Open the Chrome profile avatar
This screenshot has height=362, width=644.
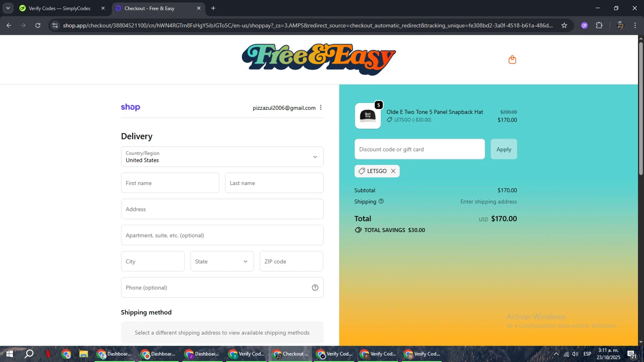tap(620, 25)
